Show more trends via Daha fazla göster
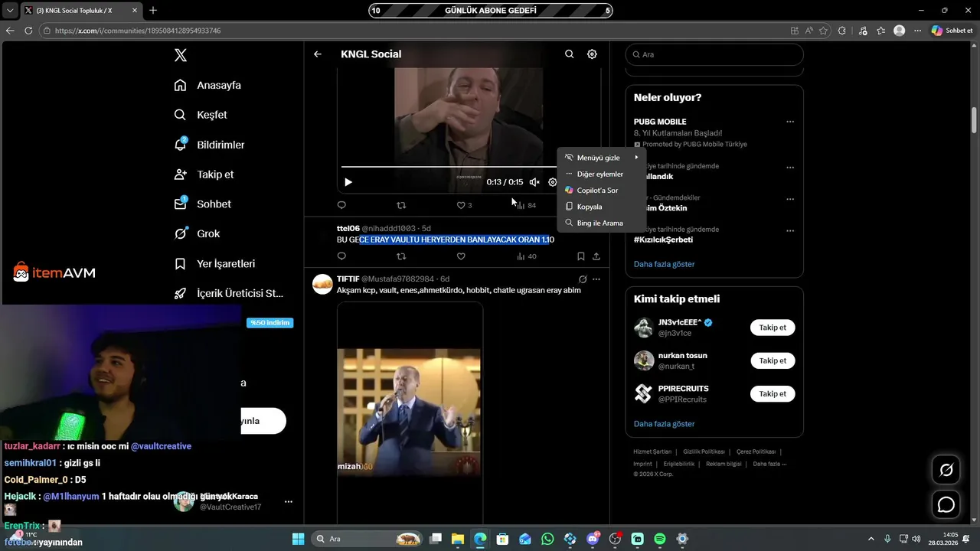The image size is (980, 551). pos(664,264)
